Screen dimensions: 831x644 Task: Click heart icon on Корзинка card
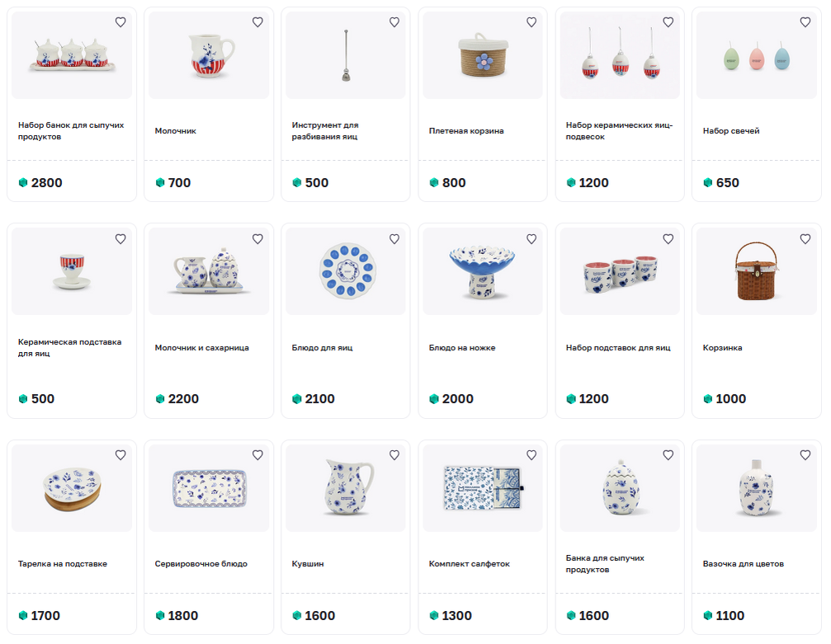click(805, 239)
